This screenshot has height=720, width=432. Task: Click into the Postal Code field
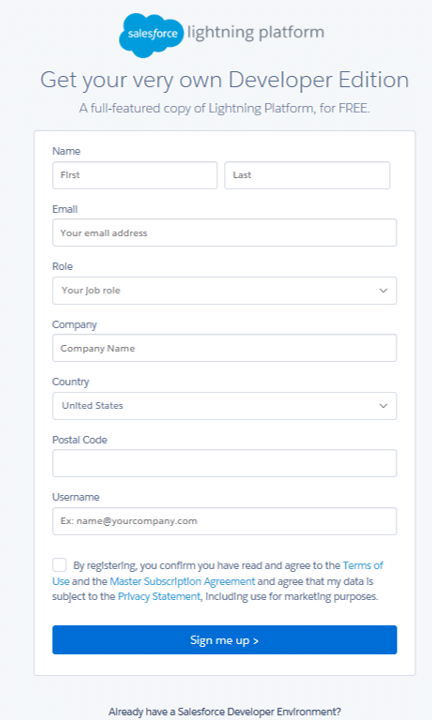224,463
